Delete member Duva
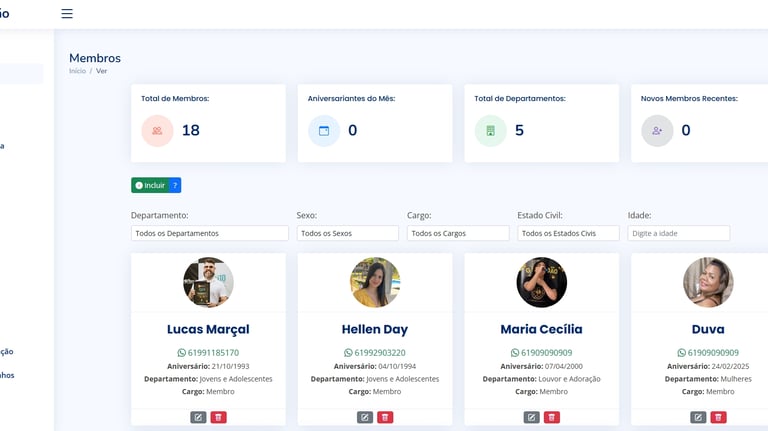The image size is (768, 431). pyautogui.click(x=718, y=417)
